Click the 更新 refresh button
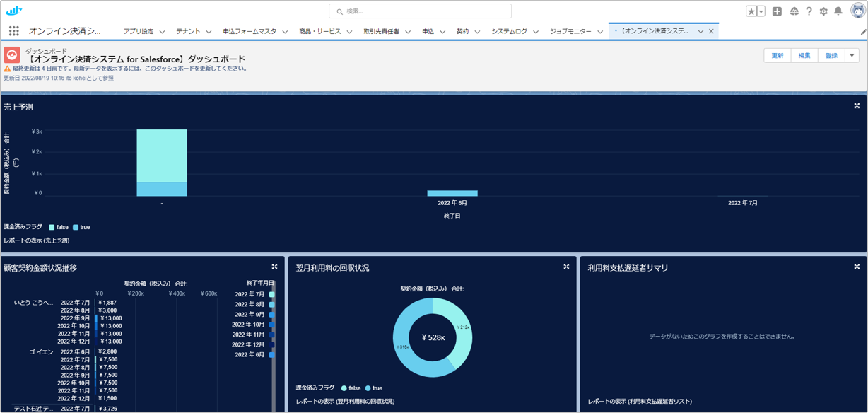The height and width of the screenshot is (413, 868). (x=778, y=55)
